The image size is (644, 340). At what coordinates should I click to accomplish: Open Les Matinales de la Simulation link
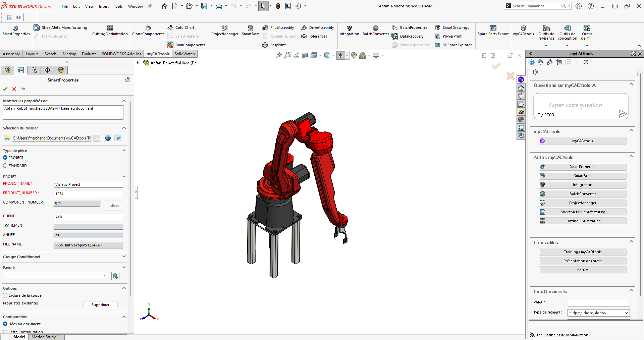562,335
